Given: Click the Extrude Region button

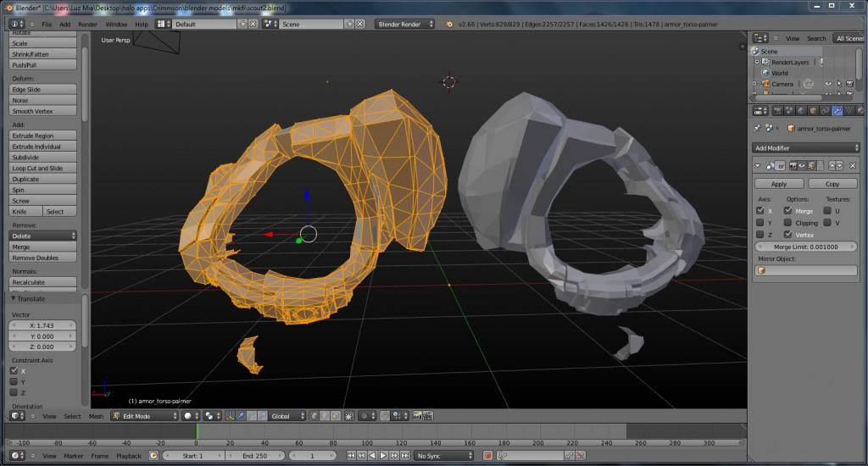Looking at the screenshot, I should pos(42,136).
